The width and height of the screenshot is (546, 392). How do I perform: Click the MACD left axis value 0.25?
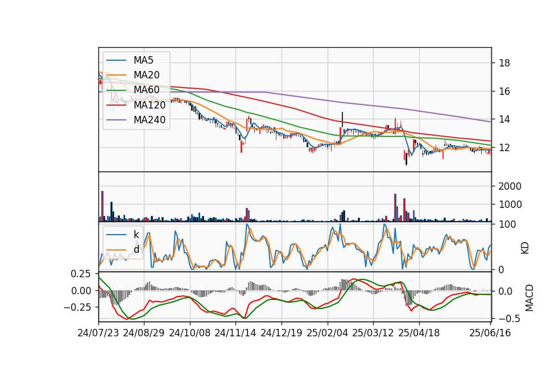[80, 274]
